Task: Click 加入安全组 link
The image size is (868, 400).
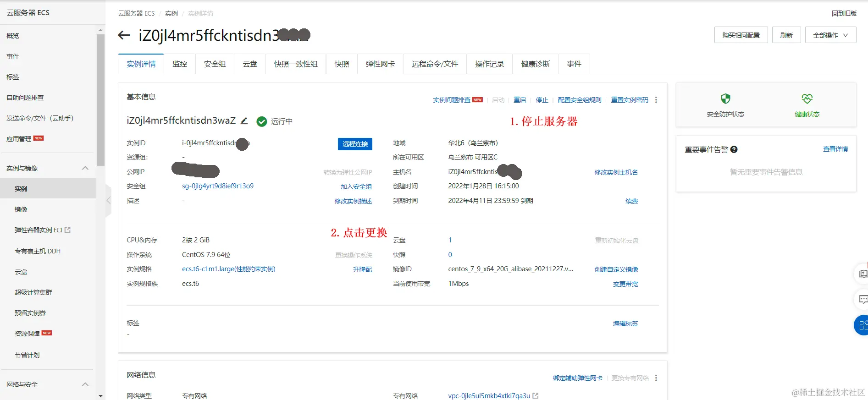Action: 356,186
